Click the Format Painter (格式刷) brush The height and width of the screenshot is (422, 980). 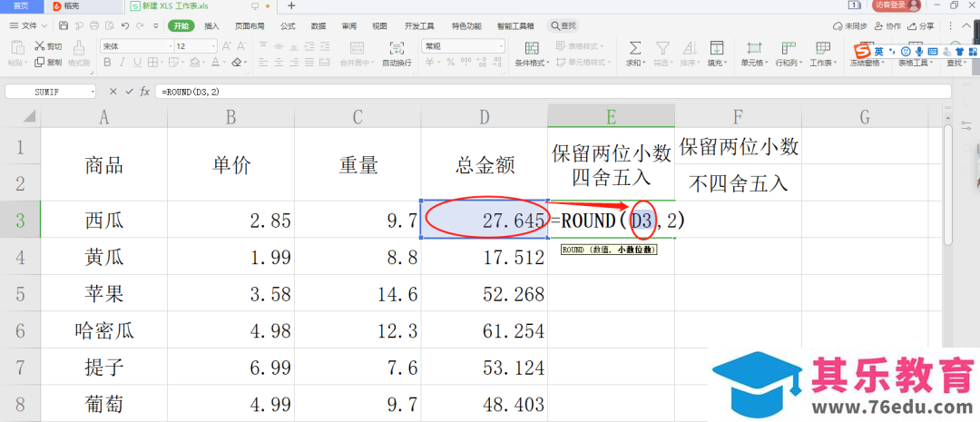tap(79, 47)
